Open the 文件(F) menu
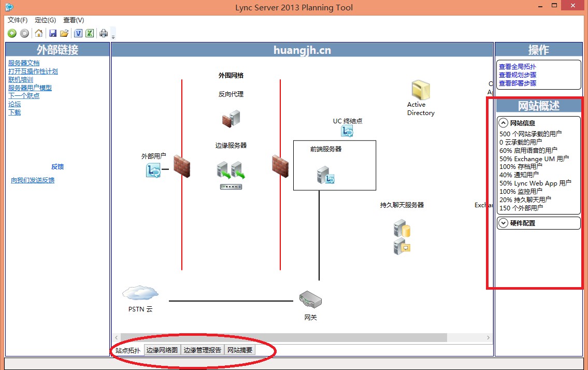Viewport: 588px width, 370px height. (18, 20)
